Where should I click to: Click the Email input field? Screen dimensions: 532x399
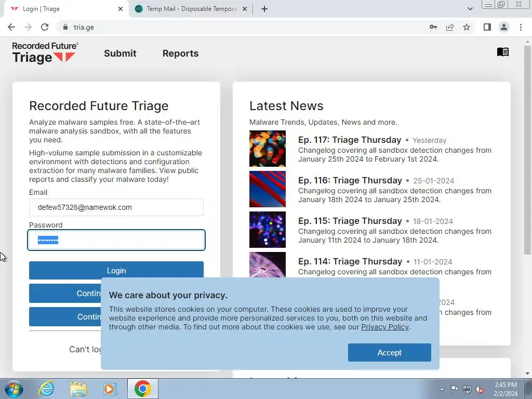tap(116, 207)
